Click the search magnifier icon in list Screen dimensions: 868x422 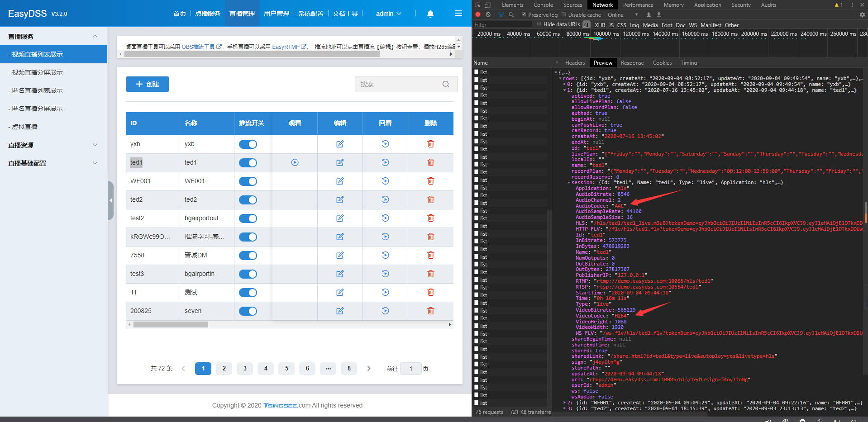click(x=446, y=84)
